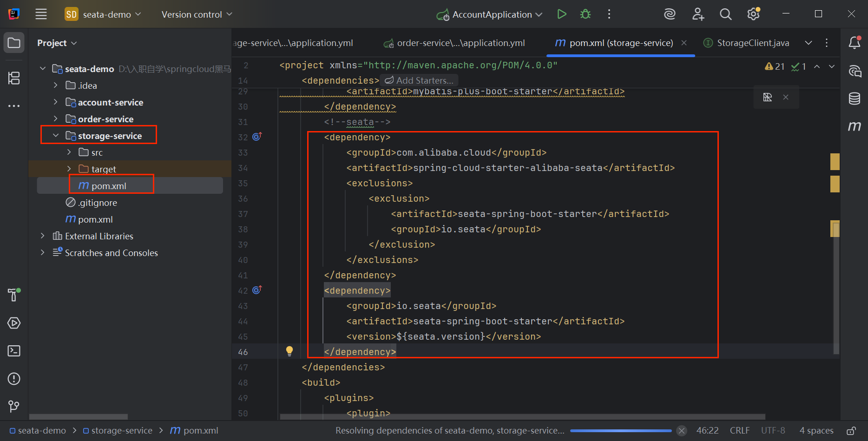Toggle read-only lock icon in status bar
868x441 pixels.
[x=851, y=431]
